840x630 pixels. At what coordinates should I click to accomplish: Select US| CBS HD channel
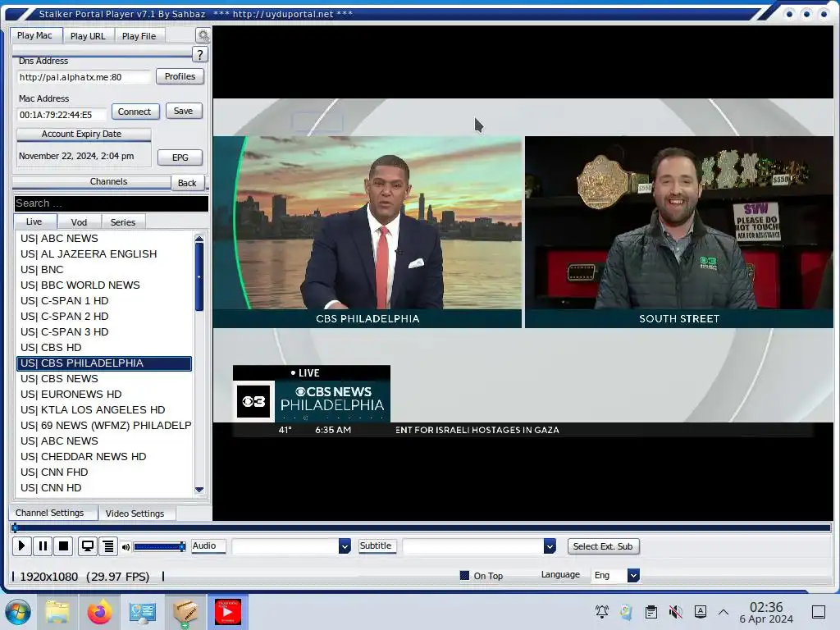click(104, 347)
